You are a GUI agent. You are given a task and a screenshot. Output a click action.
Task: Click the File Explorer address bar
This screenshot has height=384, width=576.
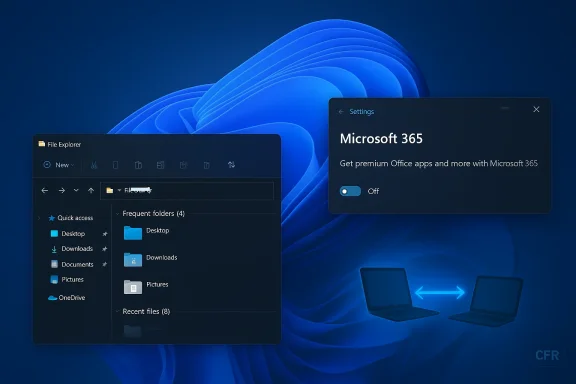(x=187, y=190)
